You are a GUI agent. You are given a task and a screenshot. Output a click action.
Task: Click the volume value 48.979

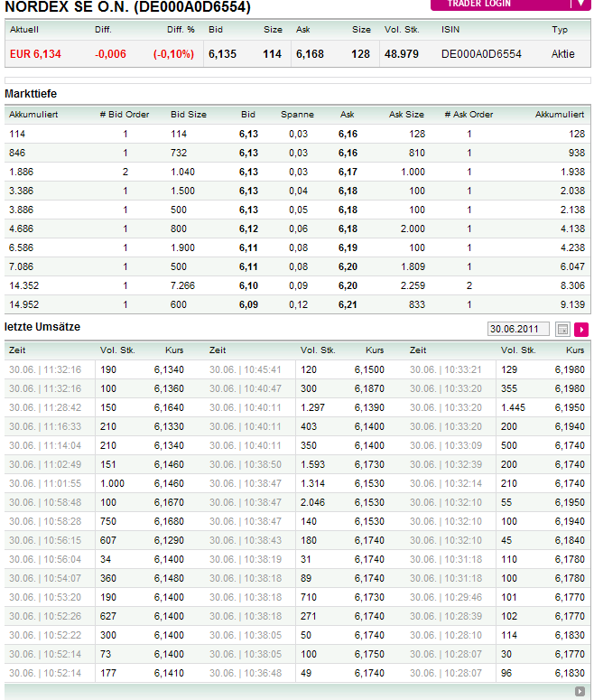402,54
